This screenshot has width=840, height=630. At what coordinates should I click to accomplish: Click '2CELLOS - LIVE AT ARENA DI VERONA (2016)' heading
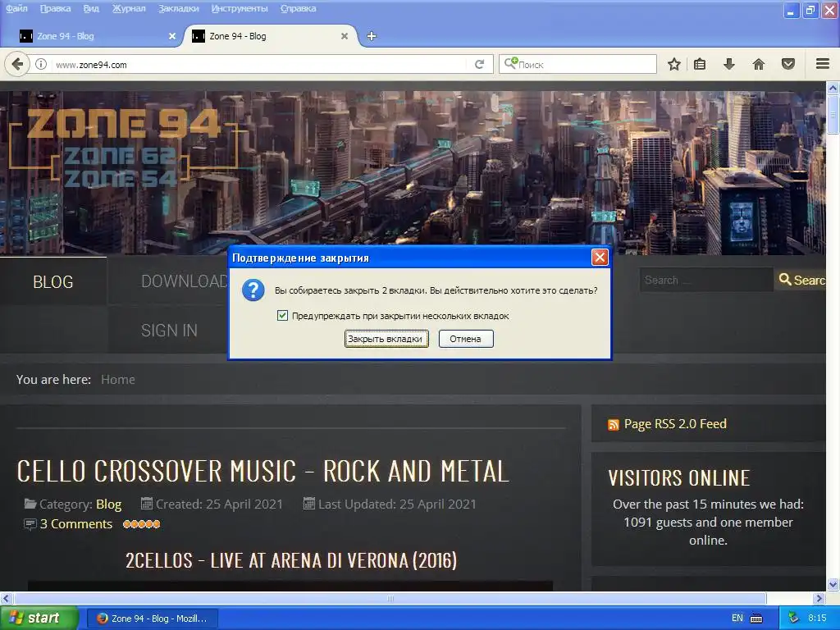click(x=291, y=560)
